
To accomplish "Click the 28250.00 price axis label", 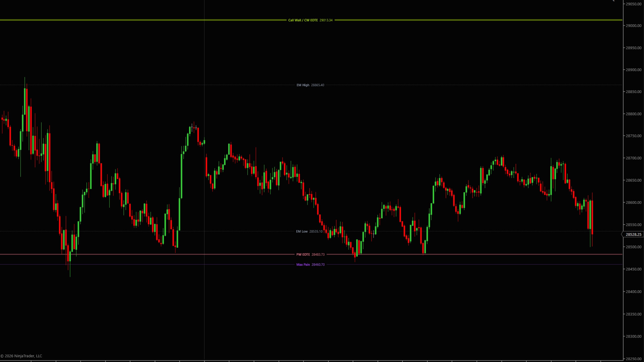I will [x=633, y=359].
